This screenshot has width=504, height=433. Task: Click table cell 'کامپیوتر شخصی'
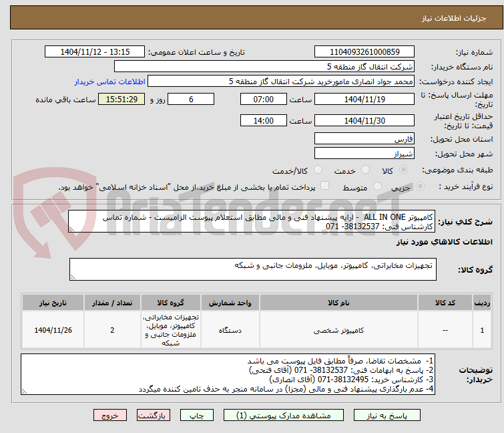pyautogui.click(x=338, y=330)
